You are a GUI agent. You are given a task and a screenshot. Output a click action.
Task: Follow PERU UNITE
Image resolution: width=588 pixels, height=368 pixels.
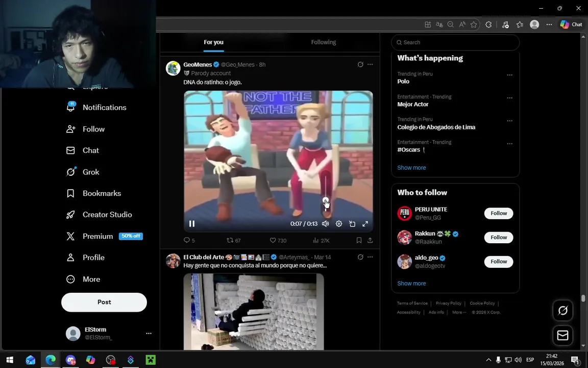point(499,213)
